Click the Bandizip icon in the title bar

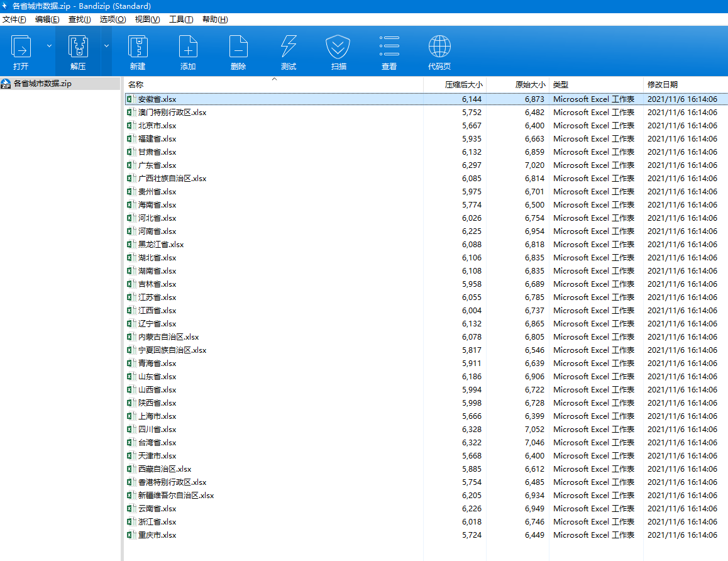[x=4, y=6]
